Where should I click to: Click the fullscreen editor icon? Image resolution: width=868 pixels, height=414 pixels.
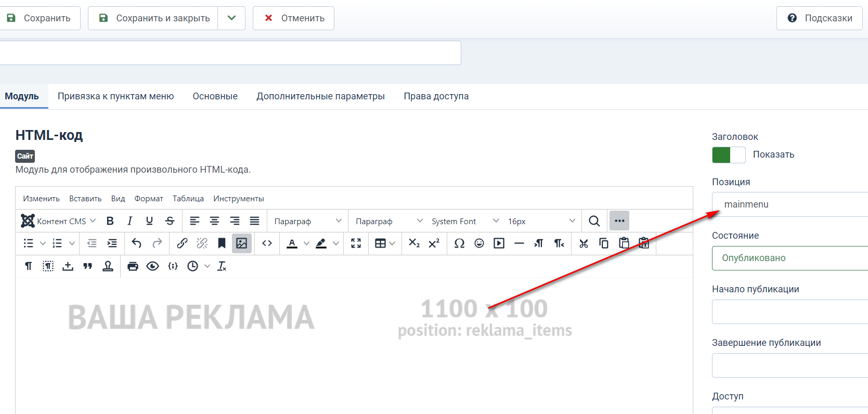coord(356,243)
